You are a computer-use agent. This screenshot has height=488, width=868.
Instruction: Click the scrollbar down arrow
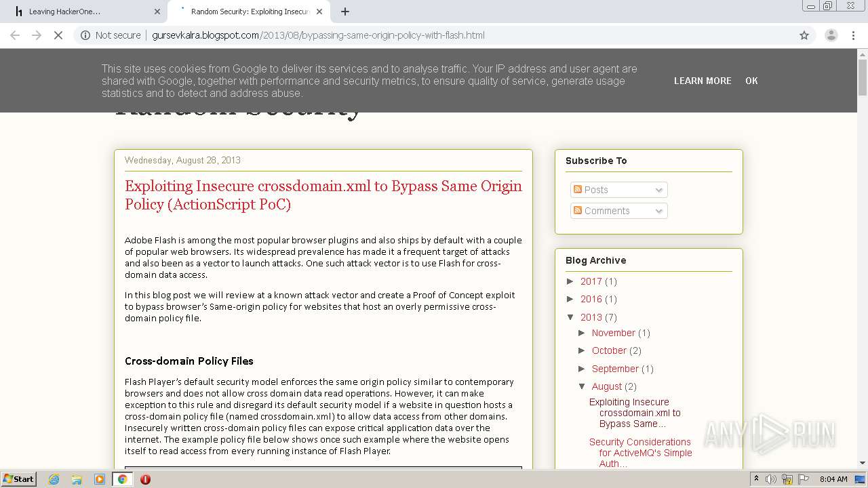click(863, 464)
